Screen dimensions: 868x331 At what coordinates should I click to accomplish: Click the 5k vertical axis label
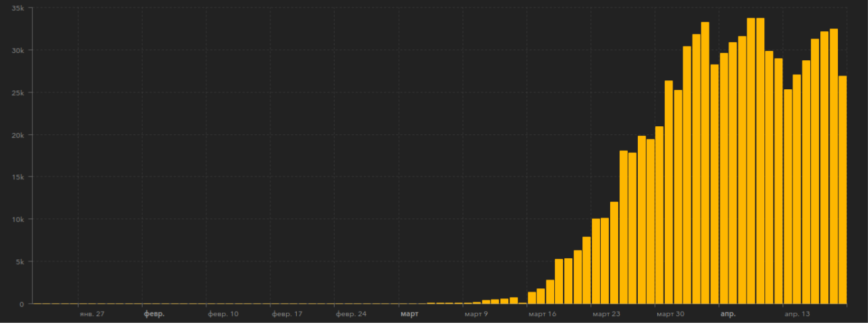(19, 261)
